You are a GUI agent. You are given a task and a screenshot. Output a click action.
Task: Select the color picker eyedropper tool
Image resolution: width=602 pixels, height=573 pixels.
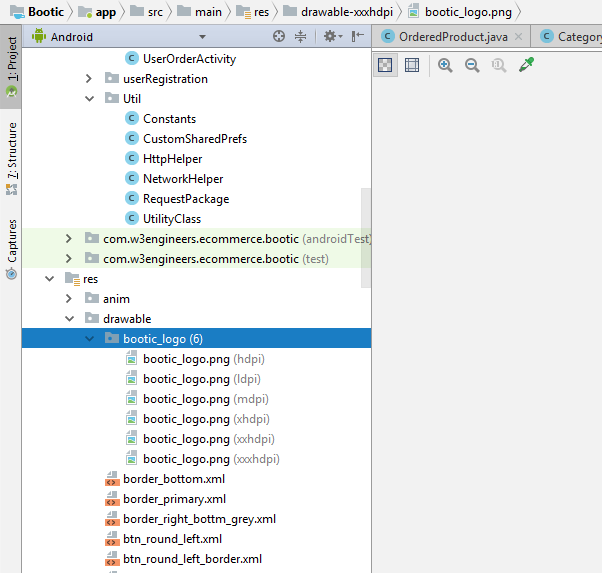527,65
